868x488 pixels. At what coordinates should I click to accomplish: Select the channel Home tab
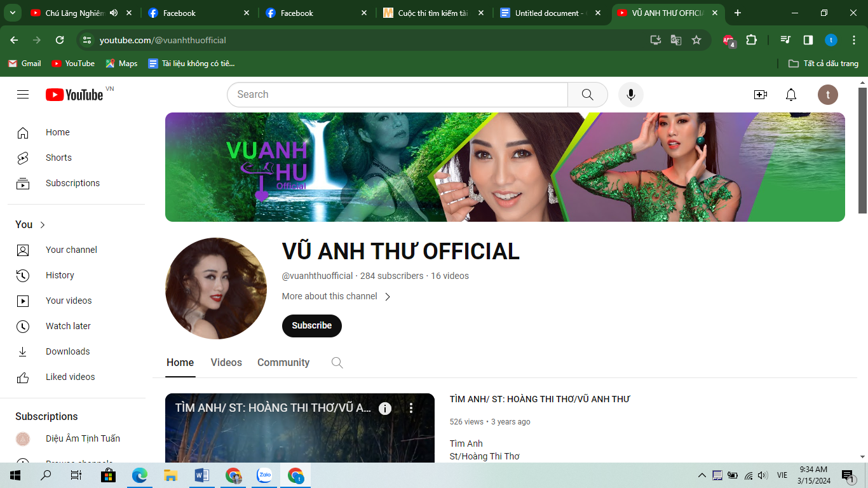(180, 363)
